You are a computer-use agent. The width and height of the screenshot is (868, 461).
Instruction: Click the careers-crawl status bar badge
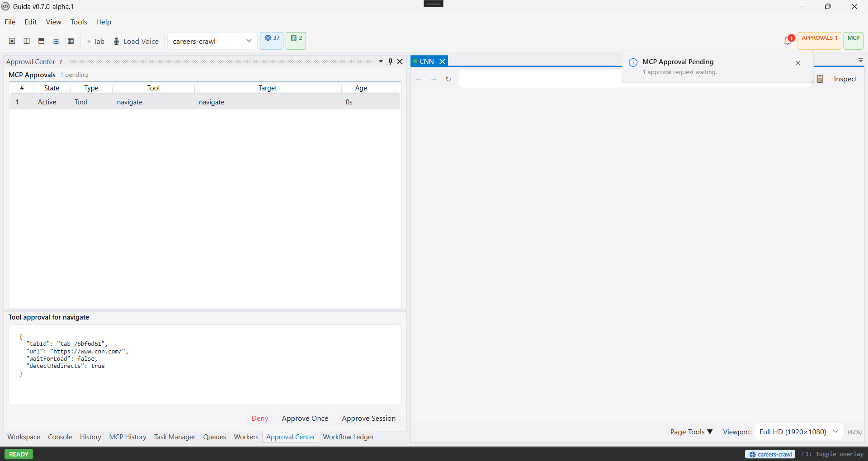tap(770, 454)
